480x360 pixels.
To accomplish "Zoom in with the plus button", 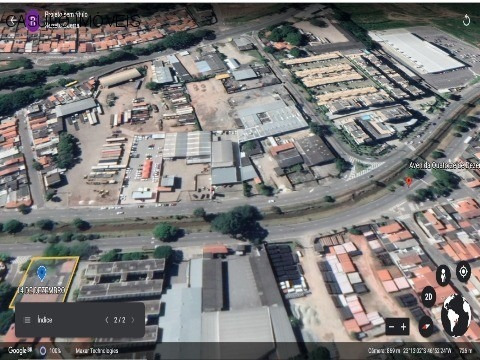I will tap(403, 327).
